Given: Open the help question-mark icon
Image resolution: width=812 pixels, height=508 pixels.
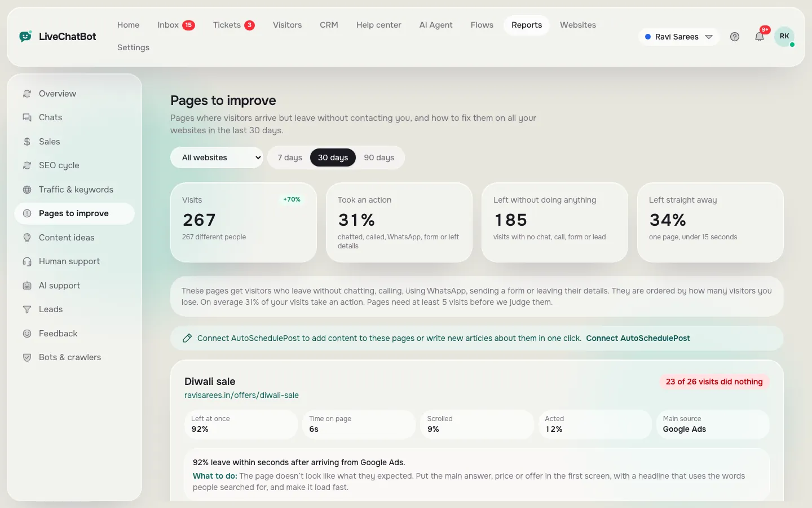Looking at the screenshot, I should [735, 37].
